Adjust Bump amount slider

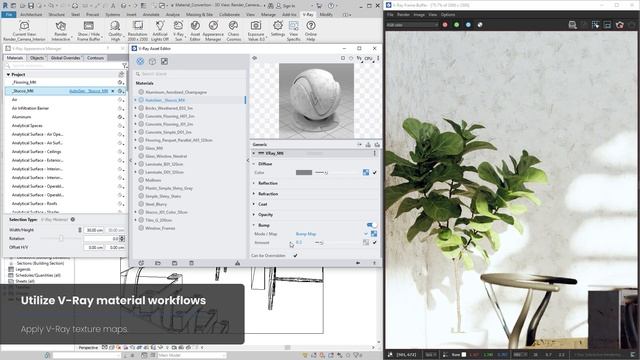coord(337,242)
